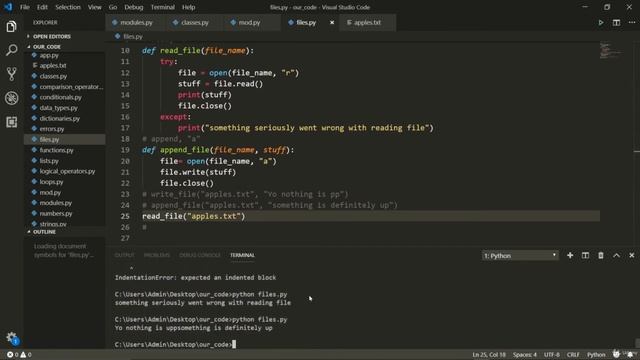Open the Debug menu
Viewport: 640px width, 360px height.
click(x=133, y=7)
